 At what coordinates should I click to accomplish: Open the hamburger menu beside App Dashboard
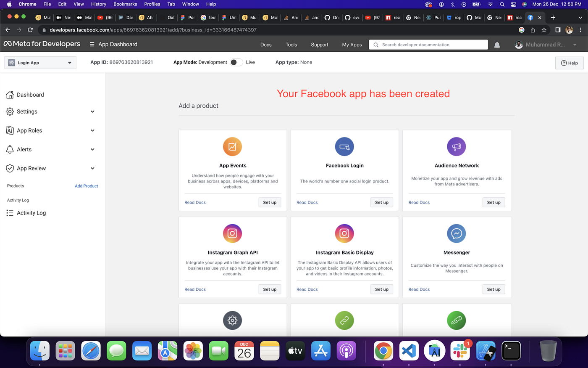[x=92, y=44]
